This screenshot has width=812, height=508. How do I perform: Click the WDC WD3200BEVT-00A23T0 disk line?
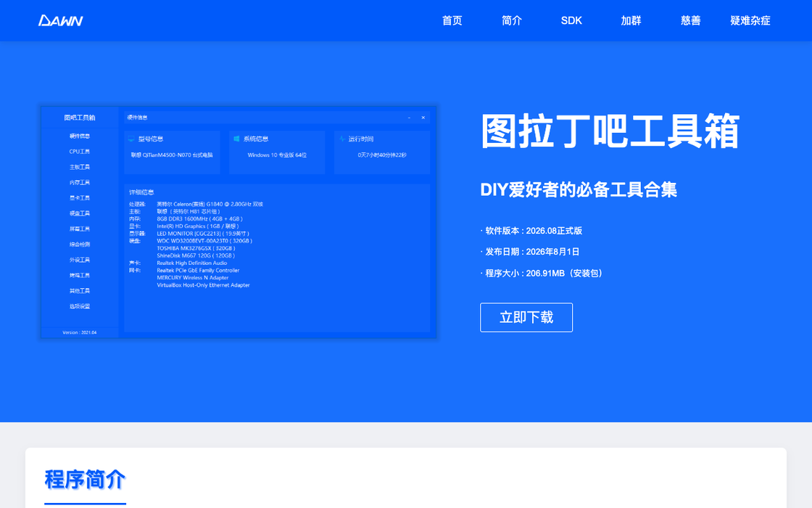(x=204, y=241)
